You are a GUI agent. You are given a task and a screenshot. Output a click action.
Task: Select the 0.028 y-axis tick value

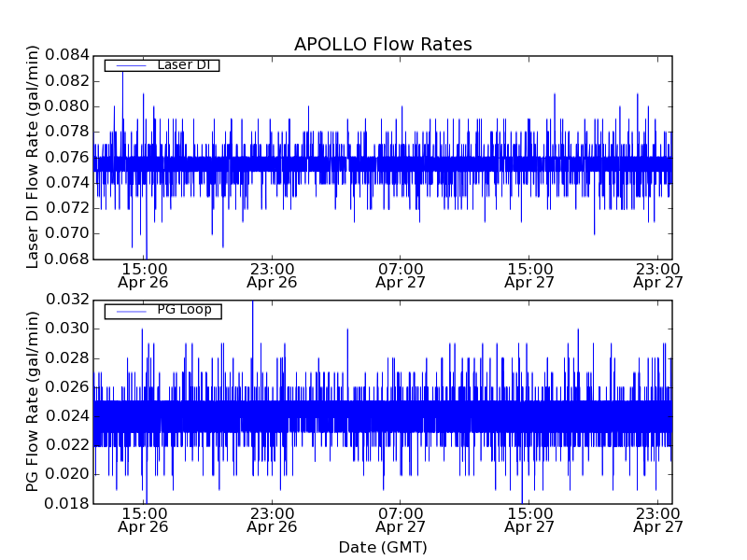[67, 357]
